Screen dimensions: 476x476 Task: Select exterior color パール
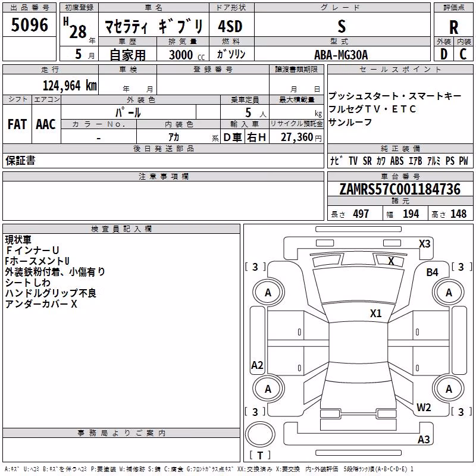pyautogui.click(x=128, y=112)
